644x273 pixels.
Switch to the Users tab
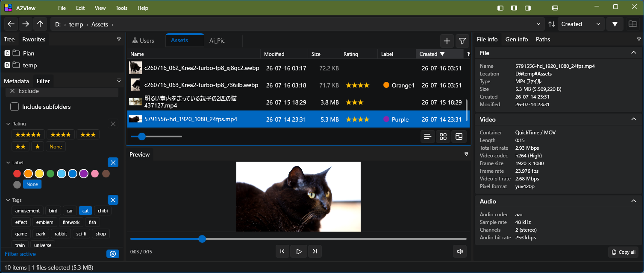(143, 41)
